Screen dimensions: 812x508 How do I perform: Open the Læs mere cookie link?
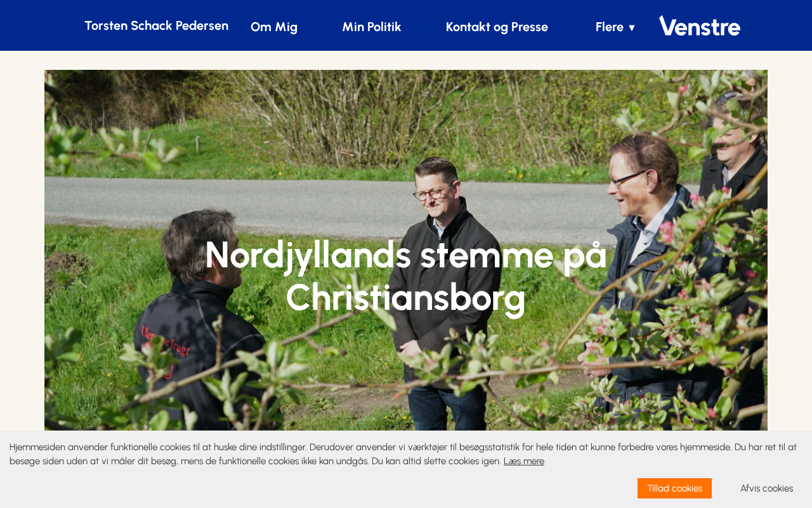point(524,461)
